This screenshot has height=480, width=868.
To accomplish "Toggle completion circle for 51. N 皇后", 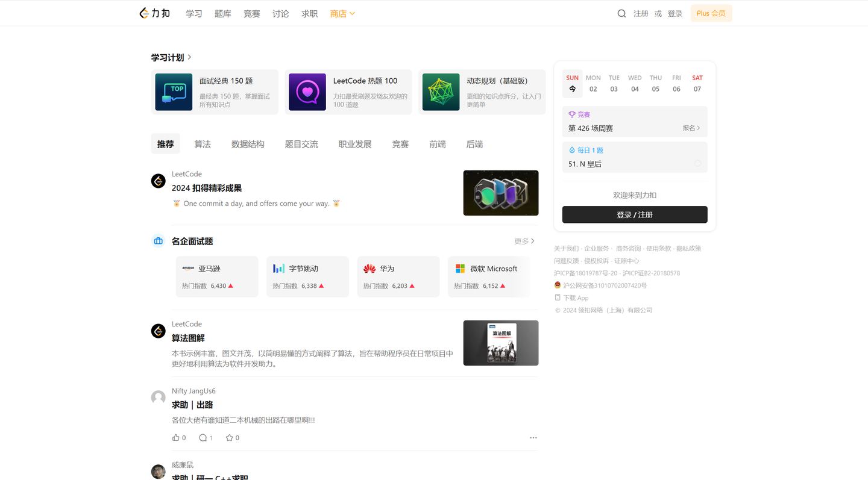I will [x=698, y=163].
